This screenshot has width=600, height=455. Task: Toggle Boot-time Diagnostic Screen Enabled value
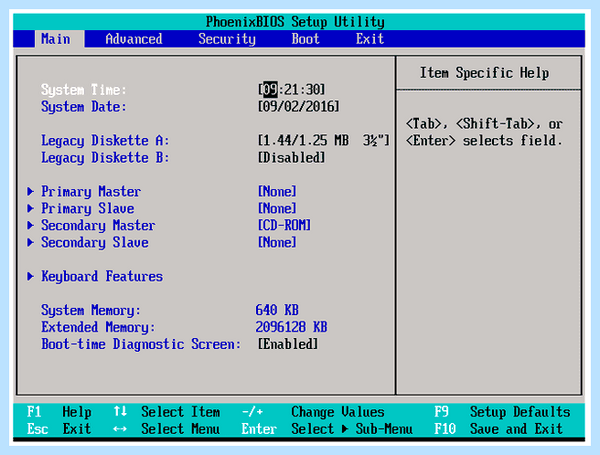pyautogui.click(x=288, y=344)
